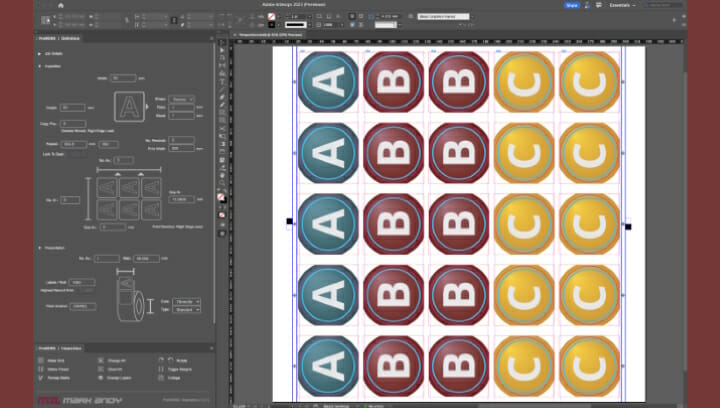Open the Shape dropdown
The width and height of the screenshot is (720, 408).
point(181,99)
